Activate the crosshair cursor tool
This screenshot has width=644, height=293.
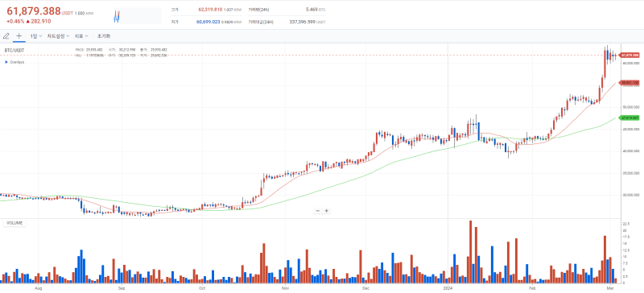(19, 35)
